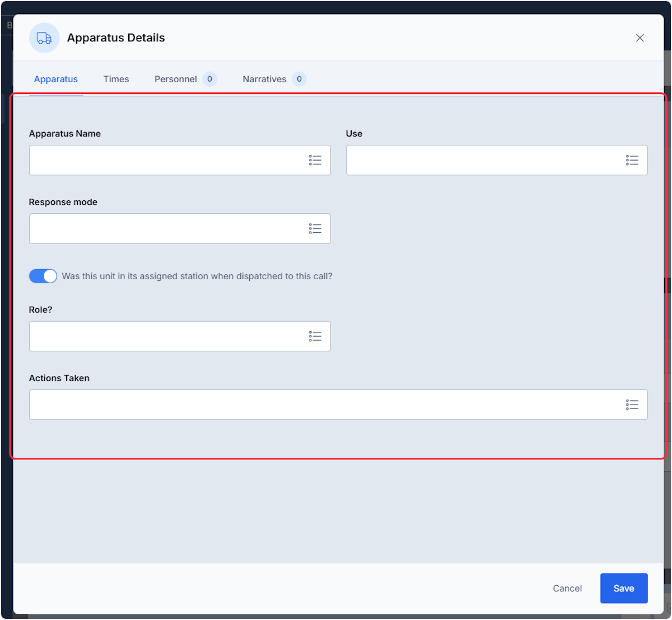Click the Apparatus Details title text
The height and width of the screenshot is (620, 672).
(x=116, y=38)
